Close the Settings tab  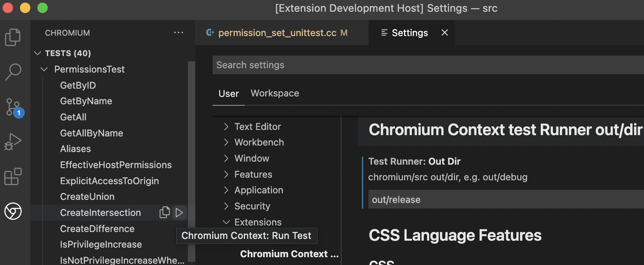pyautogui.click(x=444, y=33)
